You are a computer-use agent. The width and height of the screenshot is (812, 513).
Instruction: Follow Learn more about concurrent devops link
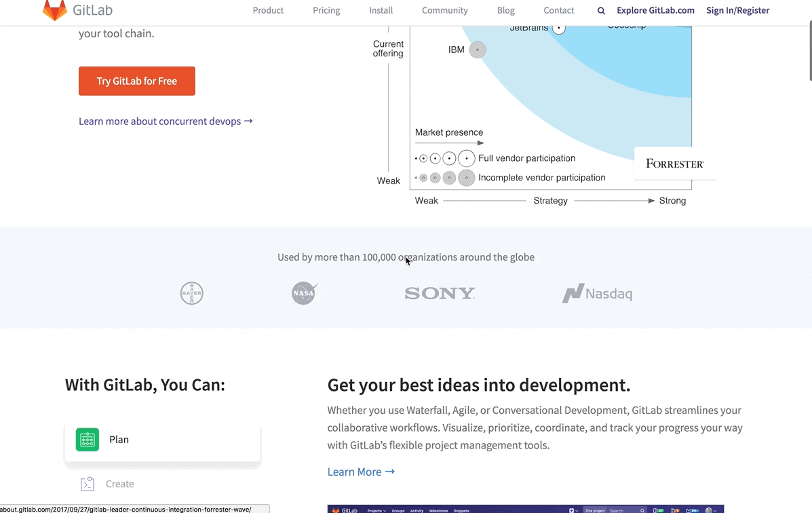[x=166, y=121]
